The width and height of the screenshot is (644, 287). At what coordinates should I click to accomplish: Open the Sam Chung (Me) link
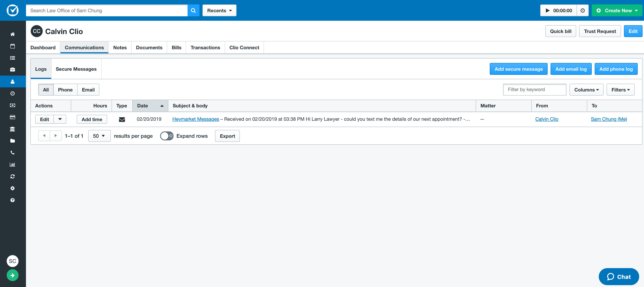tap(609, 119)
